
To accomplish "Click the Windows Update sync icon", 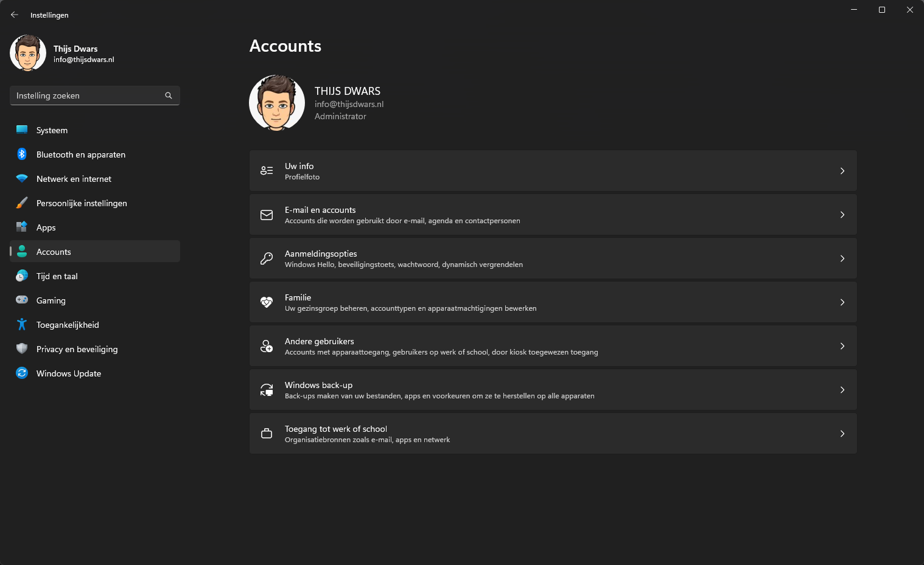I will coord(22,373).
